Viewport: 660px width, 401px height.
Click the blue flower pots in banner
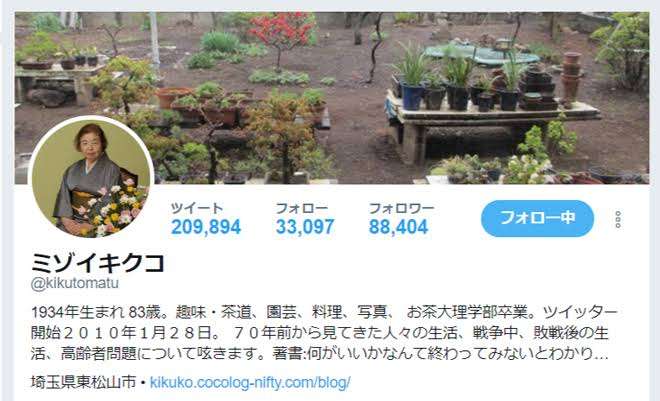coord(412,95)
